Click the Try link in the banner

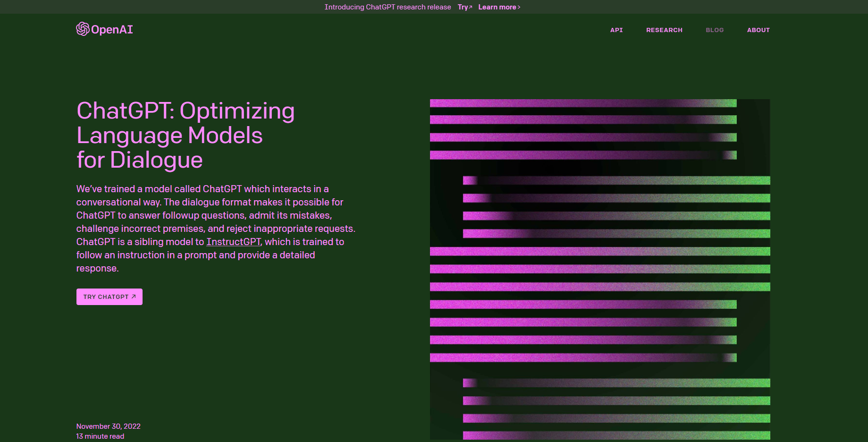pyautogui.click(x=465, y=7)
